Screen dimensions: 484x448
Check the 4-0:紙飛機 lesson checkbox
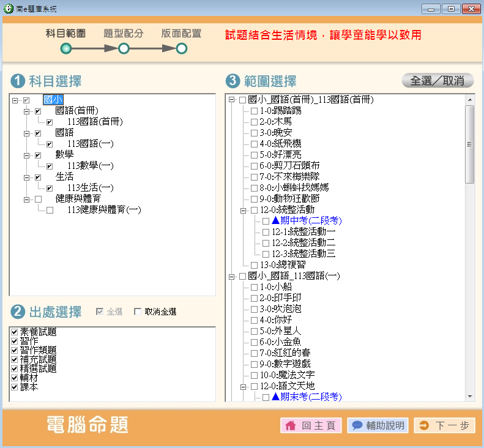coord(255,144)
